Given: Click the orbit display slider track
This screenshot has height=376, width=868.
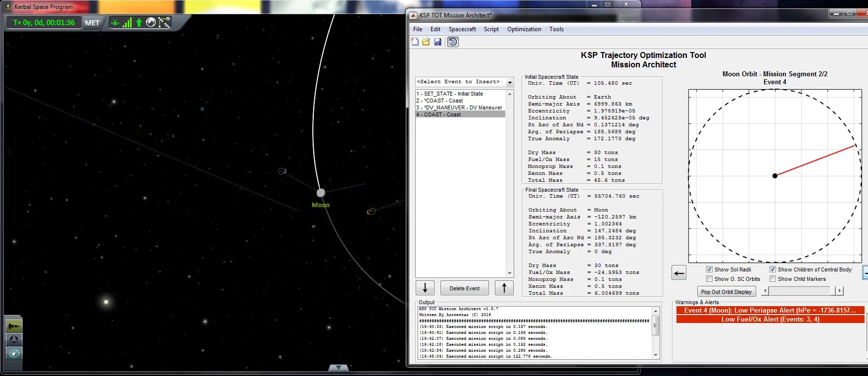Looking at the screenshot, I should (x=802, y=291).
